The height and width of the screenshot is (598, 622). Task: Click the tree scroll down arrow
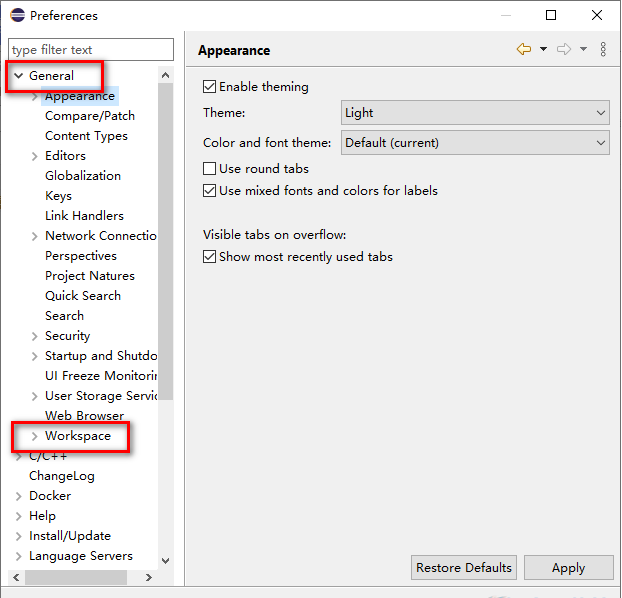click(x=166, y=561)
